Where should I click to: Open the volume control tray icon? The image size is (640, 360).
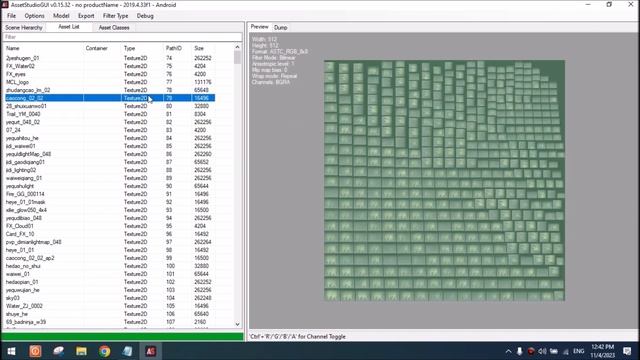542,351
